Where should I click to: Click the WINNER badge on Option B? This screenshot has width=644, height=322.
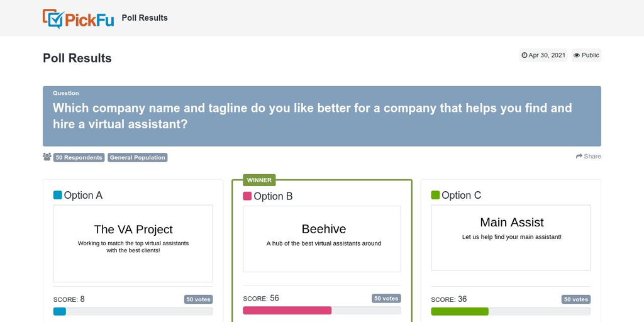[x=259, y=180]
